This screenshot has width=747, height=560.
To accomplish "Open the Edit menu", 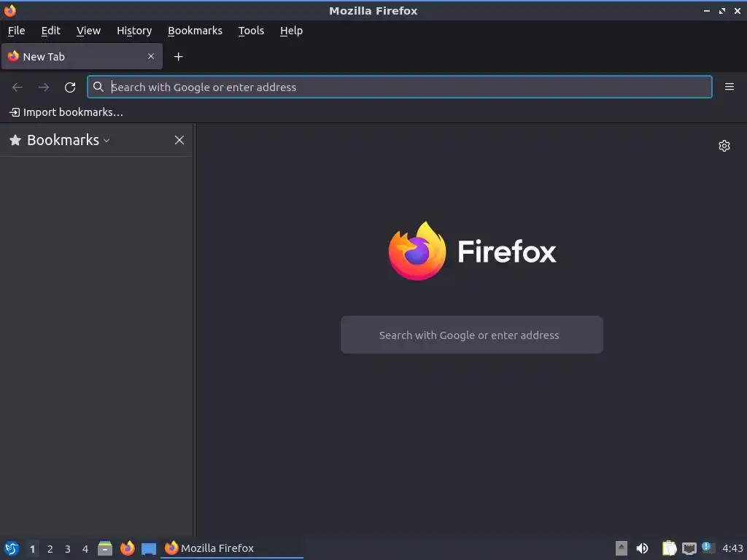I will 50,31.
